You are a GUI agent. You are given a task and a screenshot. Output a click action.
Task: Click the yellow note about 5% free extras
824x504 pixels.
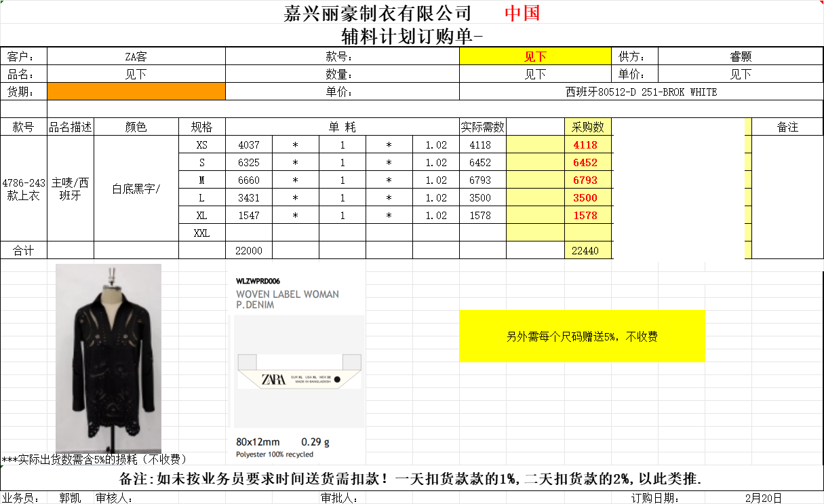coord(582,336)
